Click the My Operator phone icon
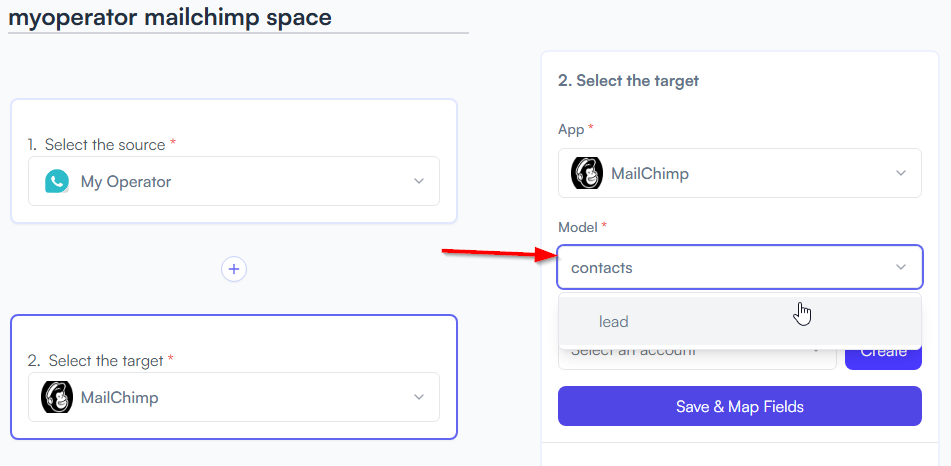This screenshot has height=466, width=951. (57, 181)
